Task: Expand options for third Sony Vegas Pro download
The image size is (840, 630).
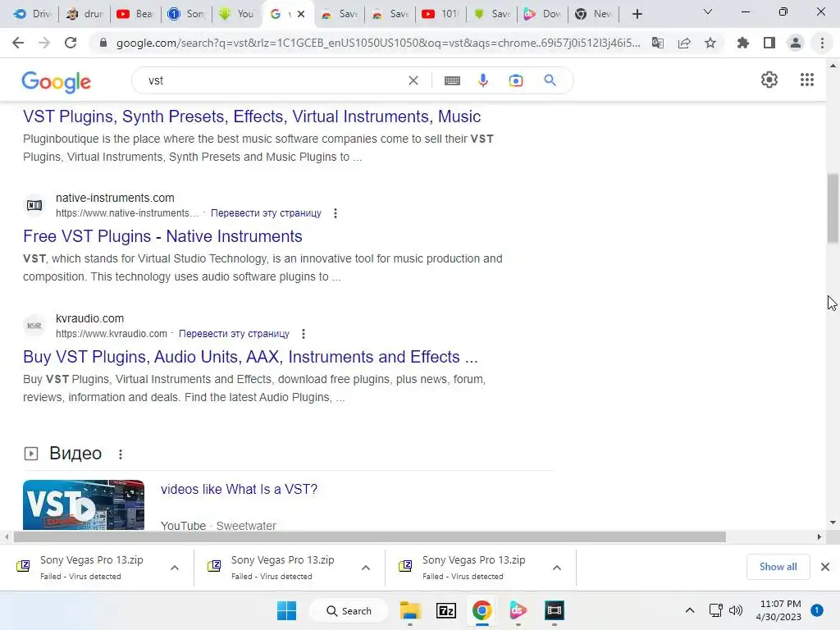Action: tap(557, 568)
